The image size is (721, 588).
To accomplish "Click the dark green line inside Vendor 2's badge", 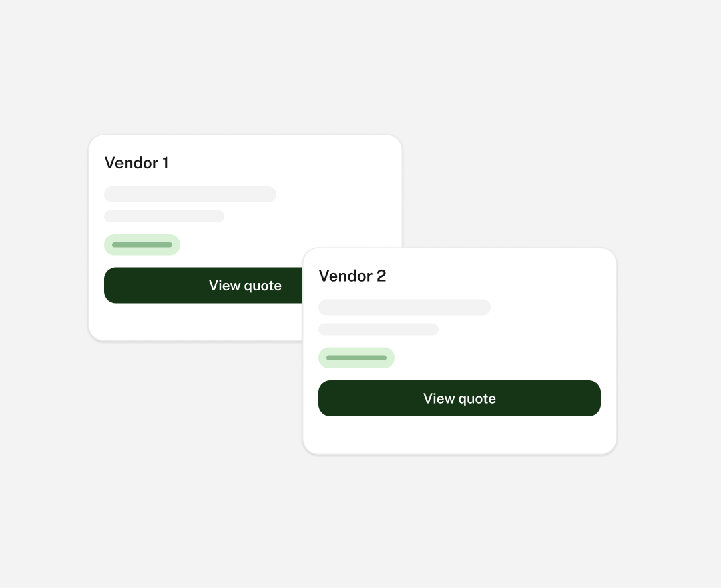I will click(x=356, y=358).
